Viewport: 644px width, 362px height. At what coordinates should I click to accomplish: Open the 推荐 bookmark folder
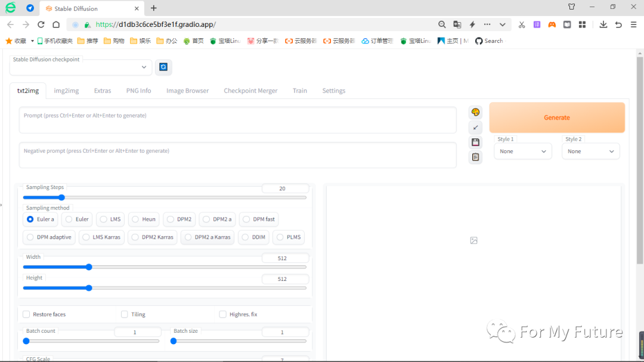click(88, 41)
